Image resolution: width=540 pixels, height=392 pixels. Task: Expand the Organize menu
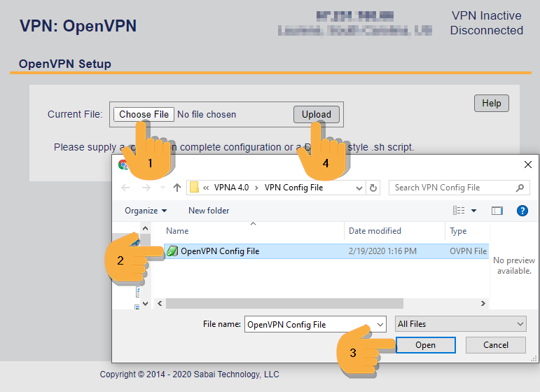point(146,211)
